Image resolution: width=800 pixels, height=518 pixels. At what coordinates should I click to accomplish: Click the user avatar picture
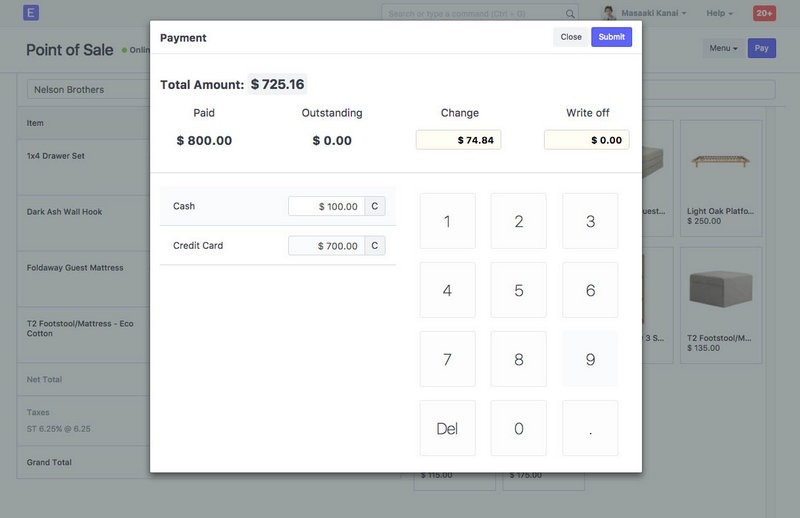pos(609,13)
